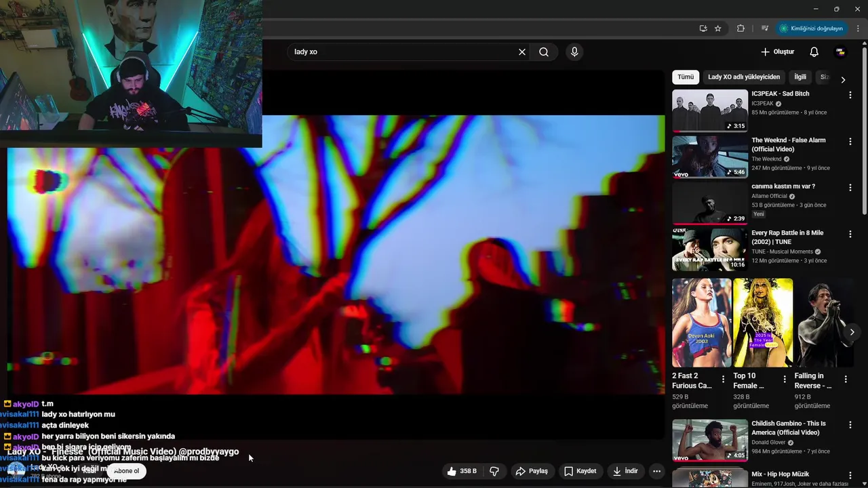868x488 pixels.
Task: Click the Kaydet save button
Action: click(x=580, y=471)
